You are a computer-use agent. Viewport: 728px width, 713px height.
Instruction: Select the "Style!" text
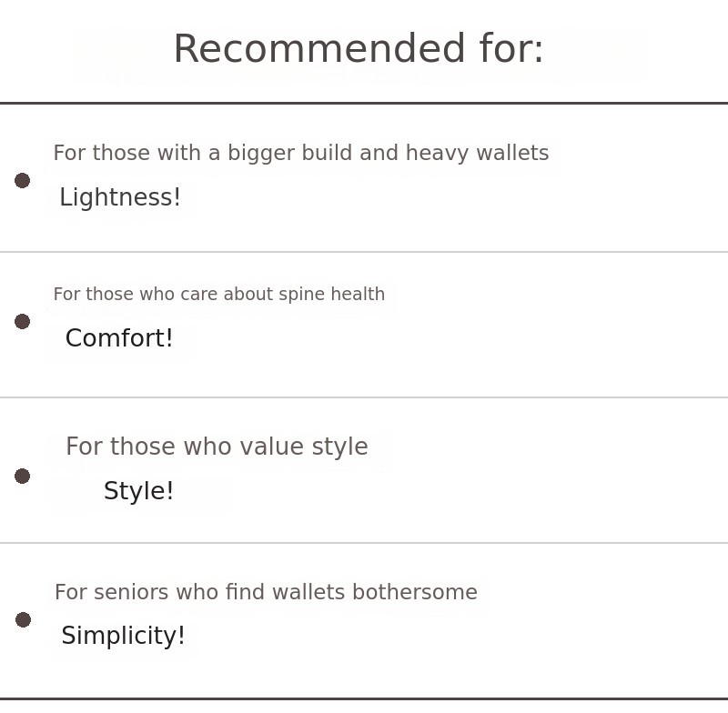(139, 491)
